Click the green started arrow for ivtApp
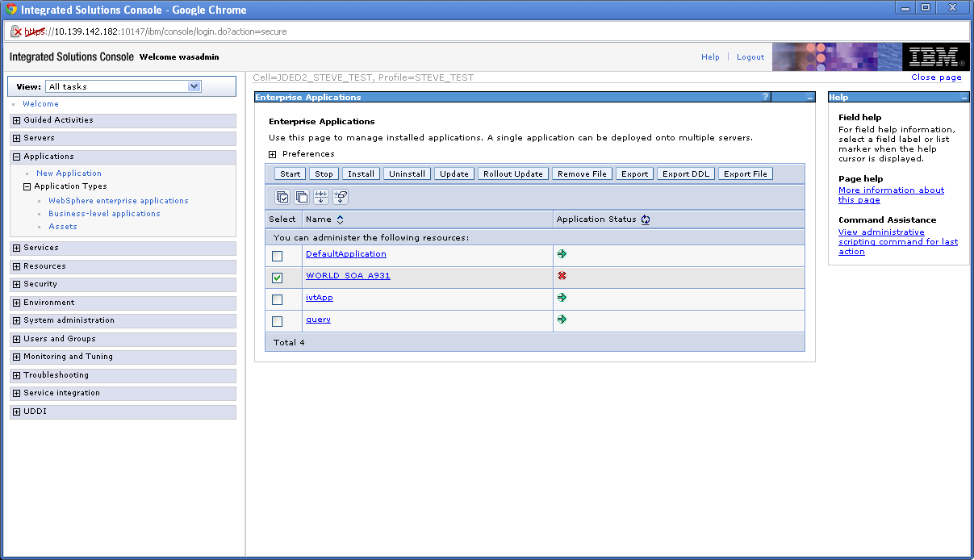Screen dimensions: 974x560 coord(562,298)
